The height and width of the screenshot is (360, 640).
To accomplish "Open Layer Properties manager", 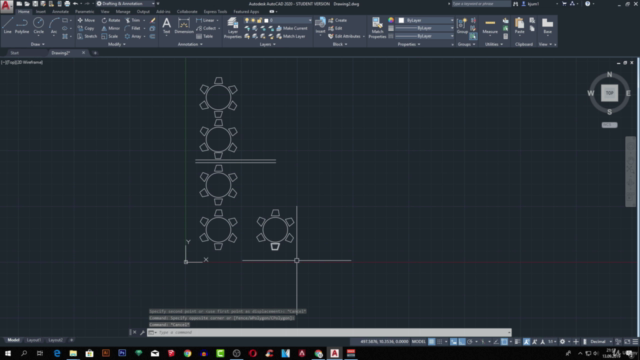I will [x=233, y=28].
